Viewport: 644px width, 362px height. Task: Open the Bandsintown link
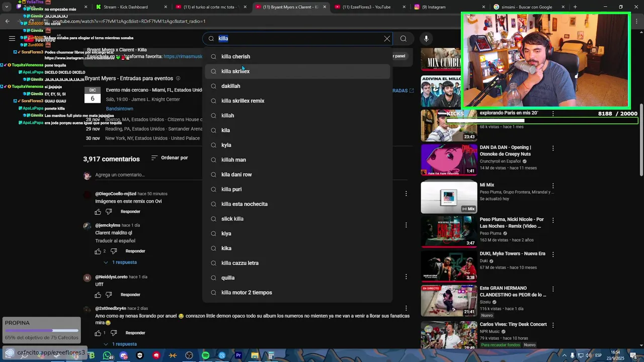point(119,109)
